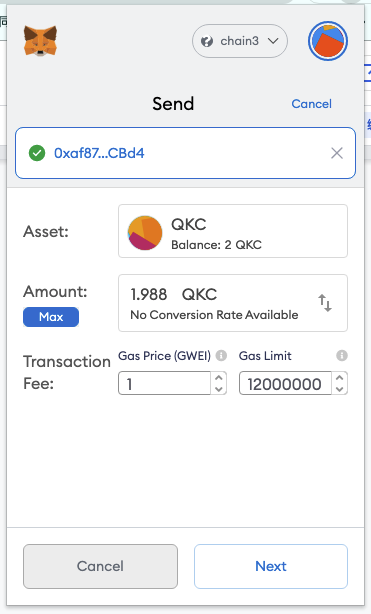Open the account avatar menu

click(328, 41)
